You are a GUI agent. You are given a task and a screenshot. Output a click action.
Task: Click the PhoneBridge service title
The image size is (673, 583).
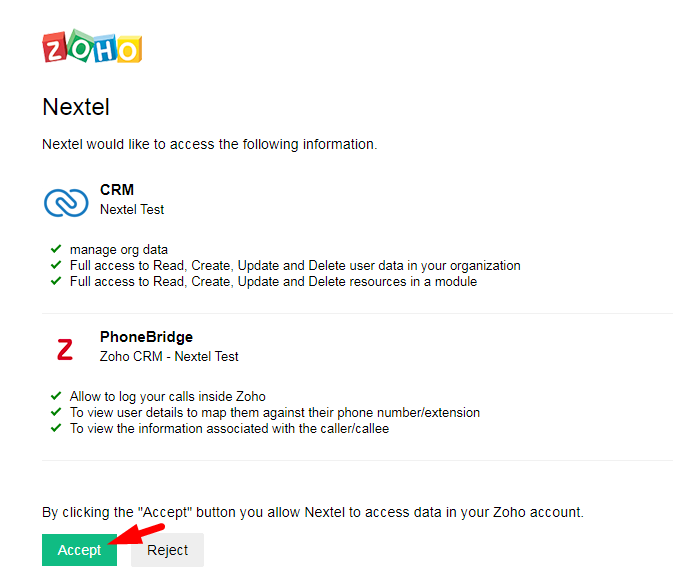(x=146, y=337)
